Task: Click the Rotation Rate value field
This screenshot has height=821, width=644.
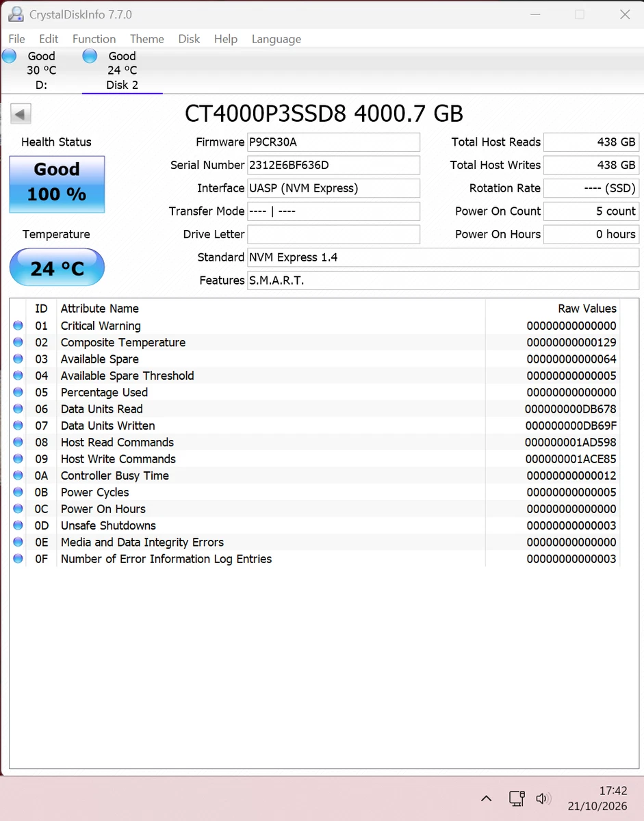Action: [591, 188]
